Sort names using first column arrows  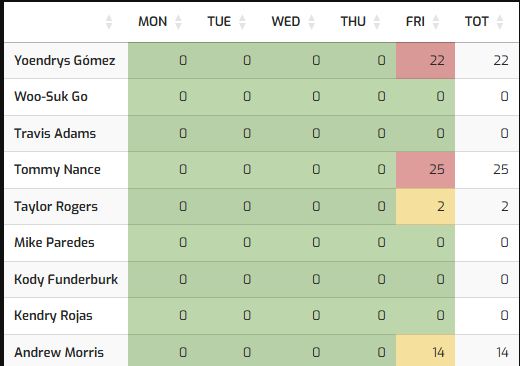point(109,22)
